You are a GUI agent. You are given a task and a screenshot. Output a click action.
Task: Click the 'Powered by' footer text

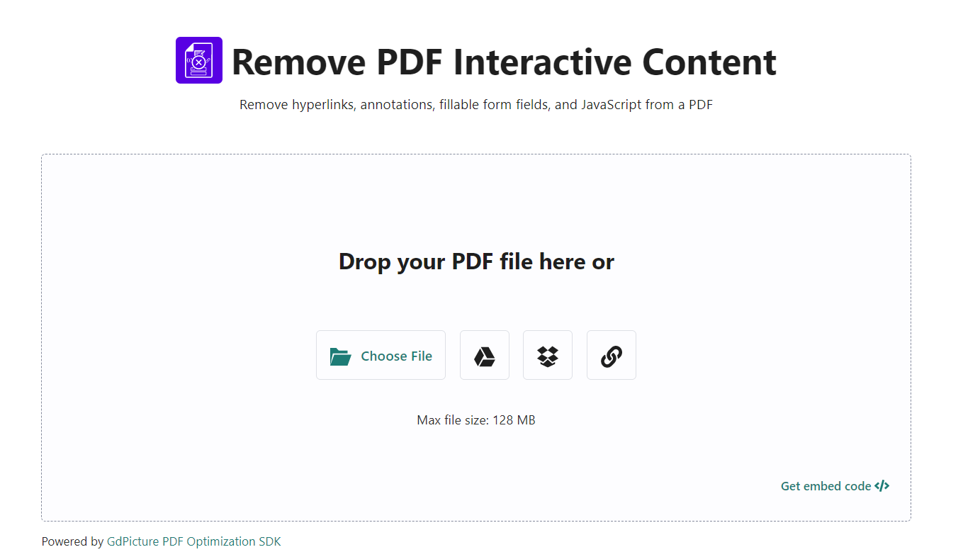tap(73, 541)
